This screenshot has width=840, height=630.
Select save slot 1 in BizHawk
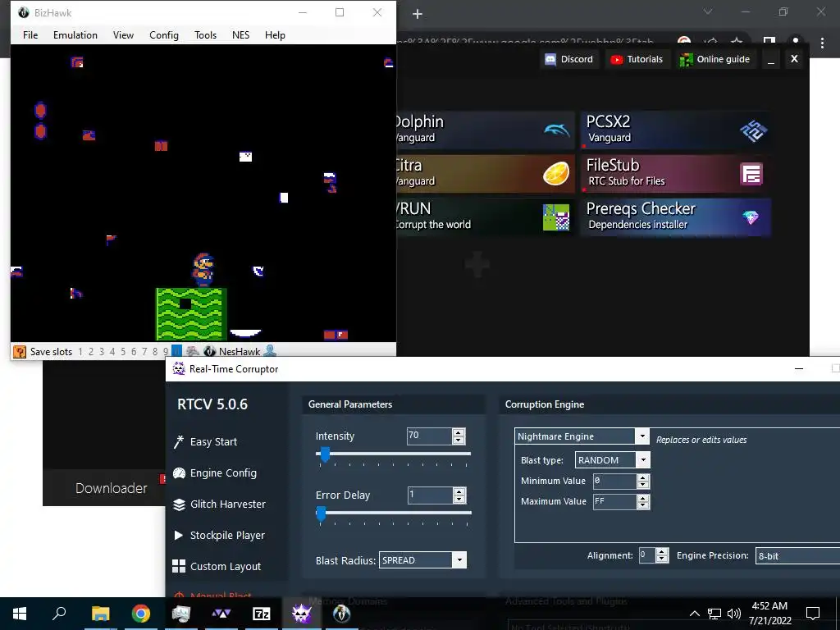(x=80, y=351)
